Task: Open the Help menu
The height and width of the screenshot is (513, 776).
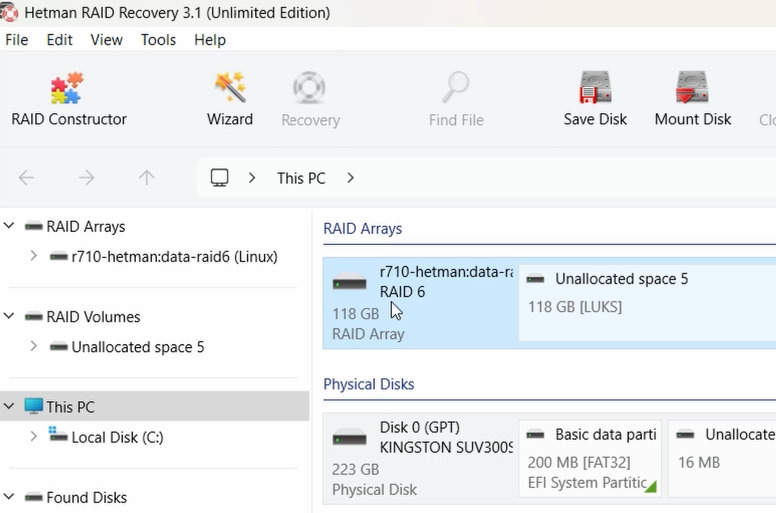Action: point(210,40)
